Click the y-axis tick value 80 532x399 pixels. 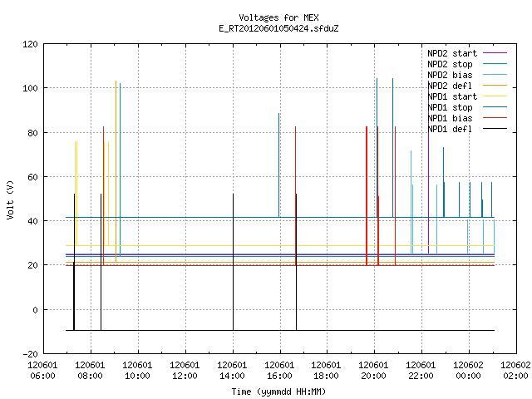[32, 133]
